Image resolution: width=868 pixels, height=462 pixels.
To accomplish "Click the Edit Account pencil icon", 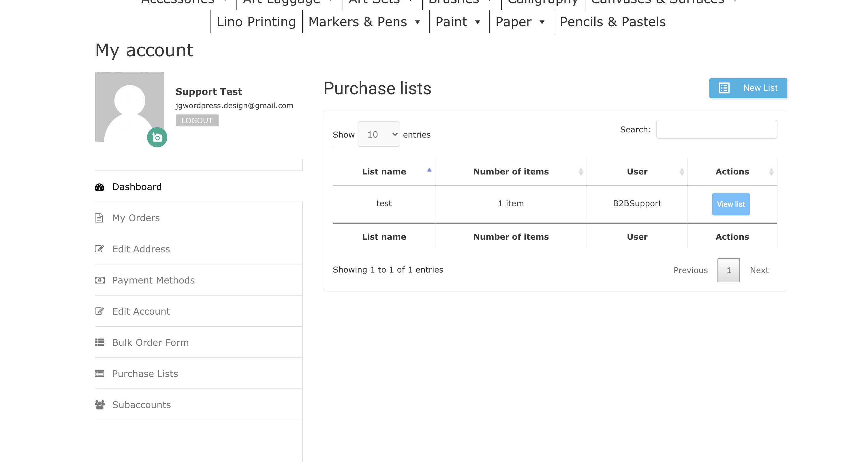I will coord(99,311).
